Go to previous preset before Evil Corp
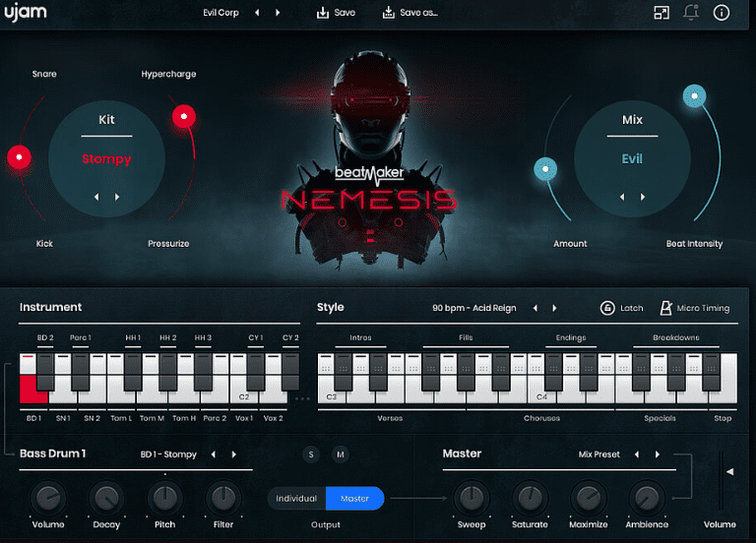This screenshot has height=543, width=756. pyautogui.click(x=257, y=13)
